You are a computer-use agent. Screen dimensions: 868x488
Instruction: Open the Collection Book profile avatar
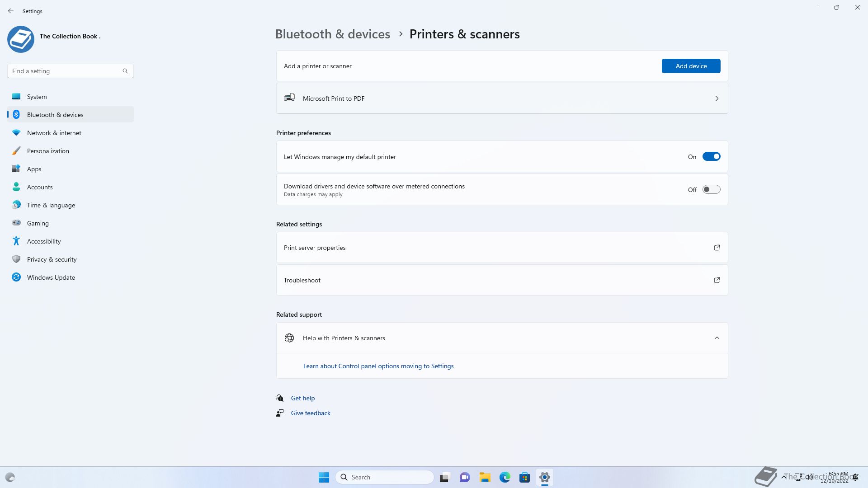(21, 39)
